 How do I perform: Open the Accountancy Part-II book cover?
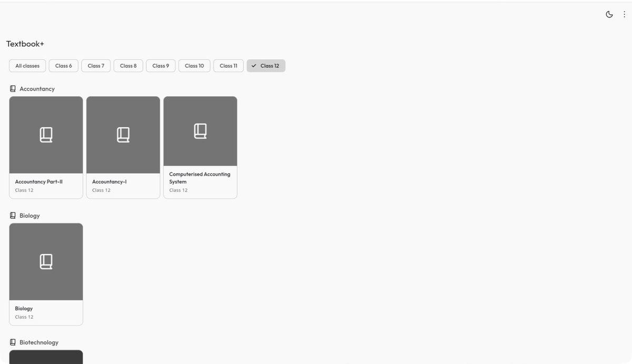click(x=46, y=135)
